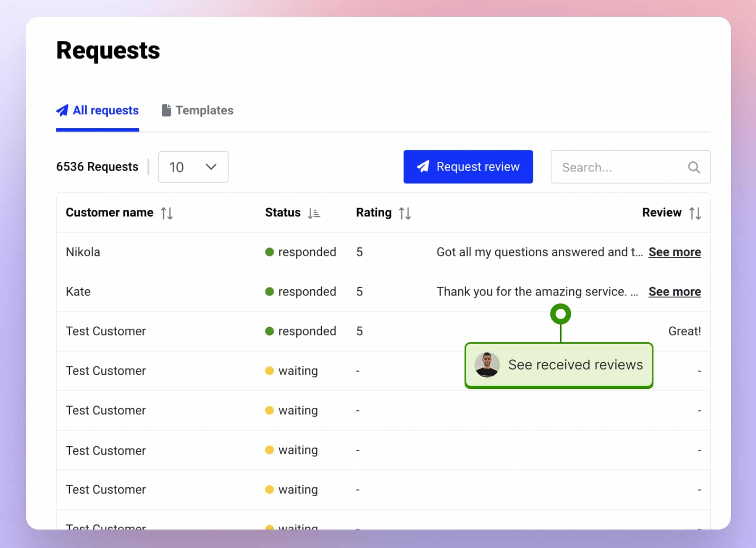The width and height of the screenshot is (756, 548).
Task: Switch to the Templates tab
Action: click(x=205, y=110)
